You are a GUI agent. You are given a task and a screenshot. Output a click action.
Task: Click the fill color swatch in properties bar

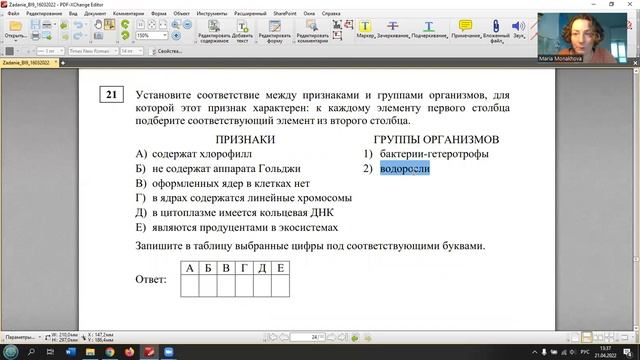(9, 51)
